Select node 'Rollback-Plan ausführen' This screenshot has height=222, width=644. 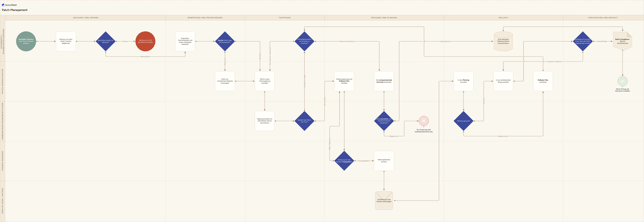pos(543,81)
